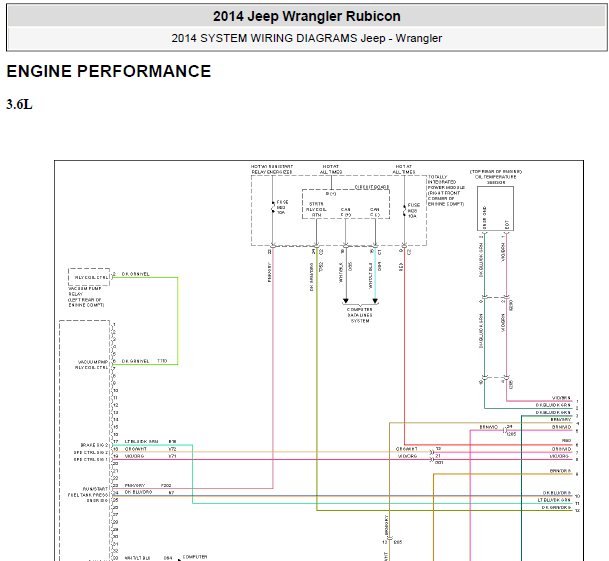Click the '2014 SYSTEM WIRING DIAGRAMS Jeep - Wrangler' subtitle

point(306,38)
